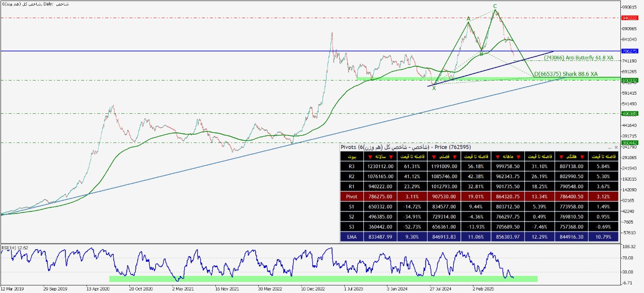Click the RSI(14) indicator label
The height and width of the screenshot is (293, 644).
[15, 247]
